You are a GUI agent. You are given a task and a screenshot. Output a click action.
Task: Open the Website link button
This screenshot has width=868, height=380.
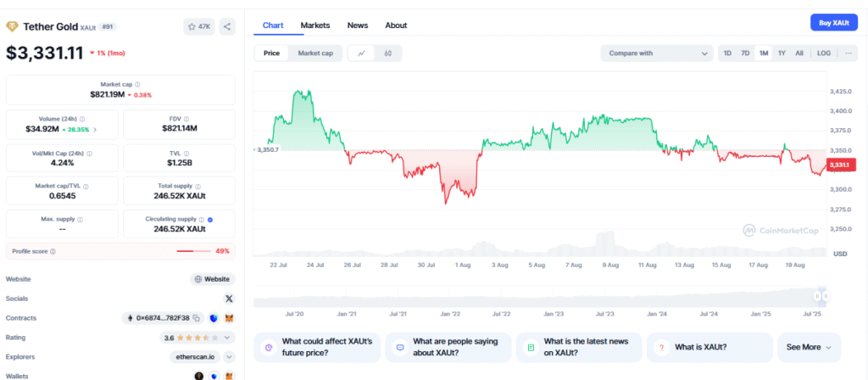(x=213, y=279)
